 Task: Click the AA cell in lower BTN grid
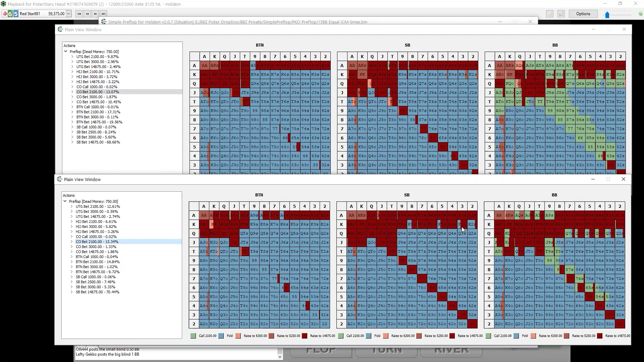click(x=204, y=215)
